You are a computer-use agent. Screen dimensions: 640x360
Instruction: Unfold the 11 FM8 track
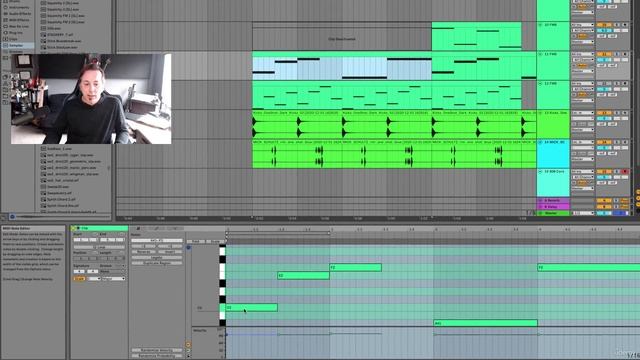click(x=540, y=54)
